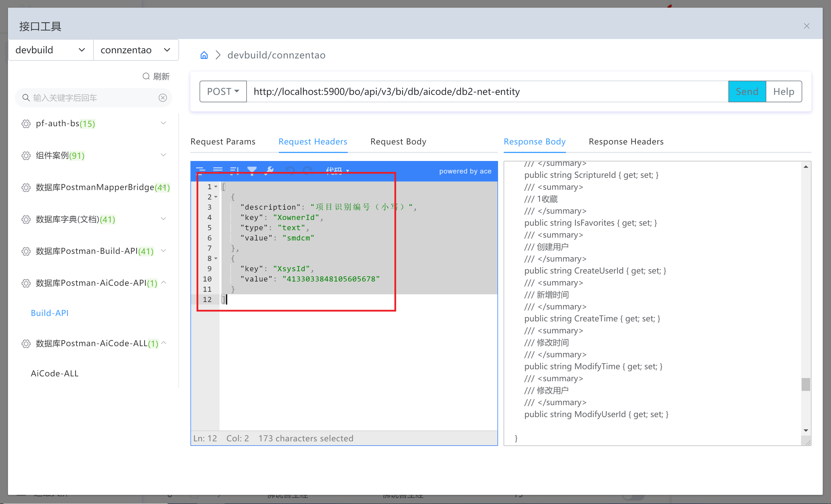
Task: Click the response body scrollbar thumb
Action: (x=806, y=384)
